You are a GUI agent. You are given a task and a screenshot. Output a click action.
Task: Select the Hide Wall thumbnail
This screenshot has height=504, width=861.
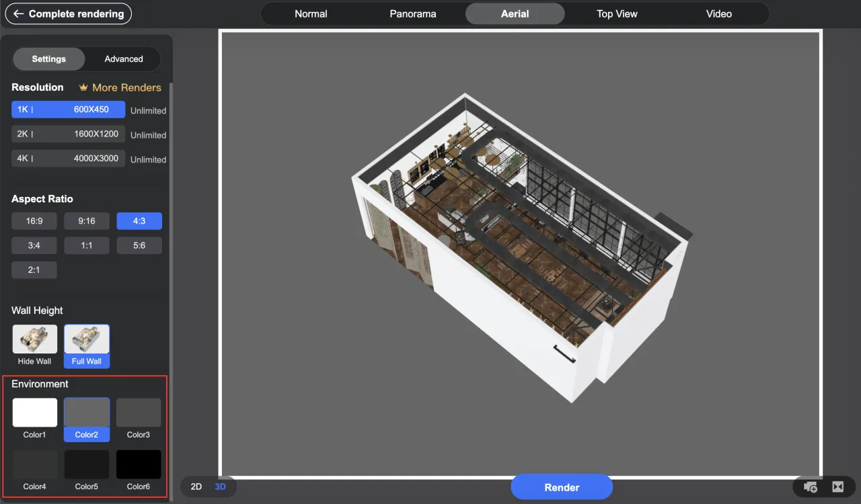pos(35,340)
